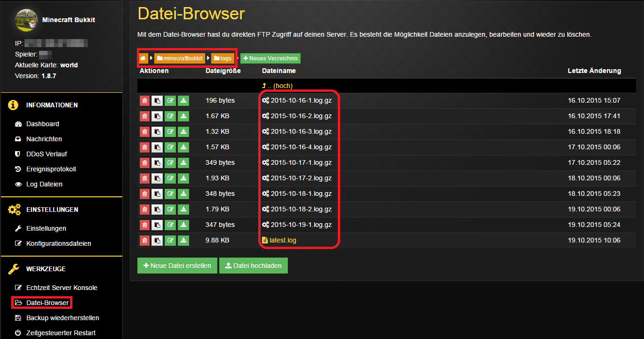Open the latest.log file link
Viewport: 644px width, 339px height.
(x=282, y=241)
